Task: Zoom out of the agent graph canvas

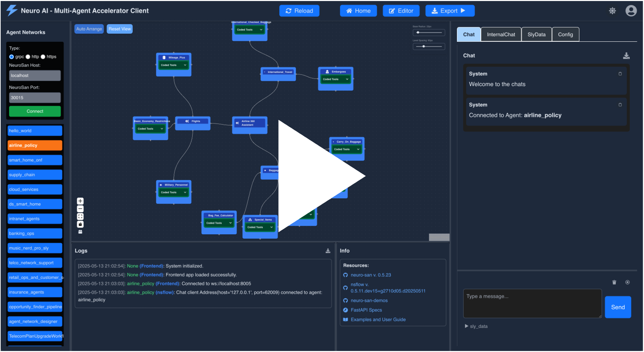Action: pos(80,209)
